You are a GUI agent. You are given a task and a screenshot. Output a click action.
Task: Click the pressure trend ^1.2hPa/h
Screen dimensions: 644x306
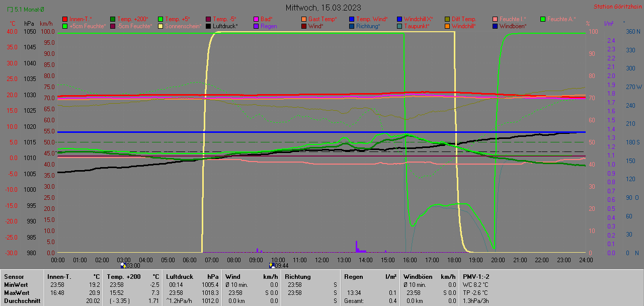pyautogui.click(x=180, y=301)
